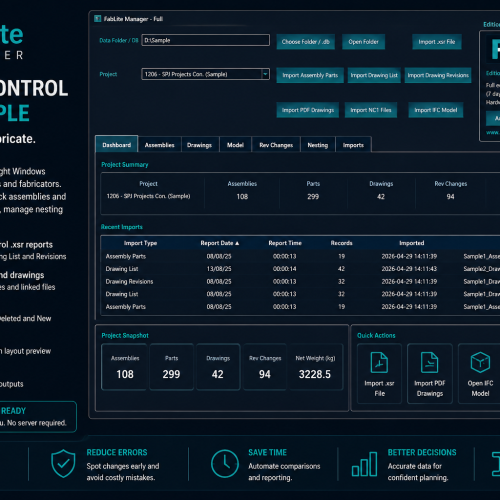Image resolution: width=500 pixels, height=500 pixels.
Task: Click the Recent Imports heading
Action: [122, 227]
